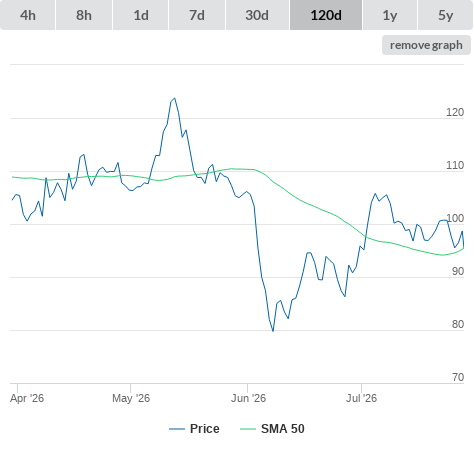
Task: Click the remove graph button
Action: coord(426,45)
